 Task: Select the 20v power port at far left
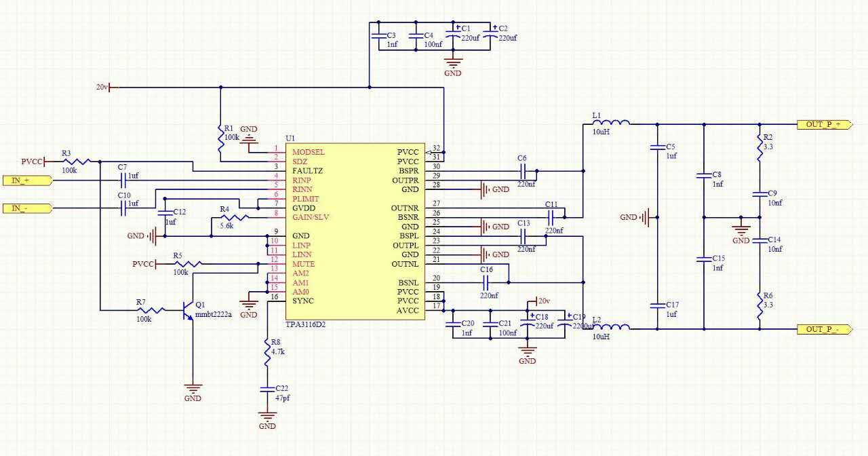click(x=107, y=87)
